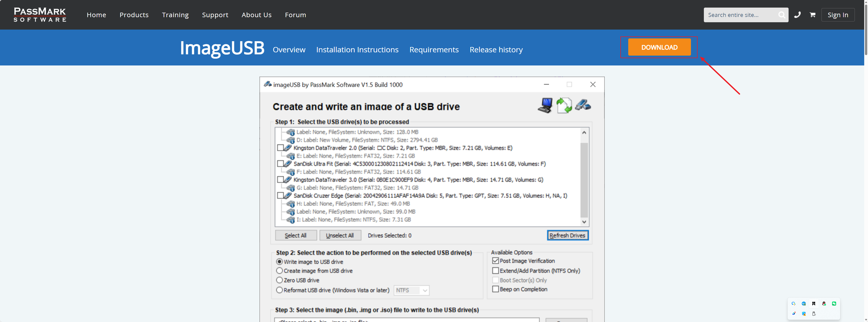Click row 'D: Label: New Volume, FileSystem: NTFS'
Image resolution: width=868 pixels, height=322 pixels.
[x=367, y=140]
